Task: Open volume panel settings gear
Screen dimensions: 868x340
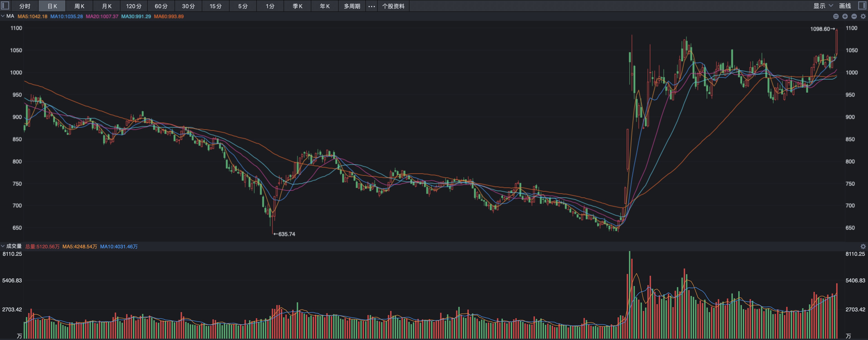Action: click(x=863, y=246)
